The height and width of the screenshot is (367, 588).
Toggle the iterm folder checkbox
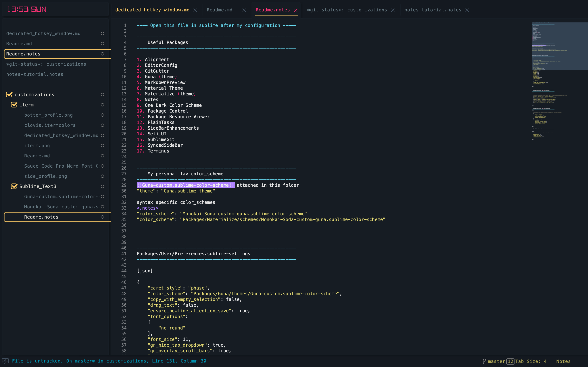click(14, 105)
